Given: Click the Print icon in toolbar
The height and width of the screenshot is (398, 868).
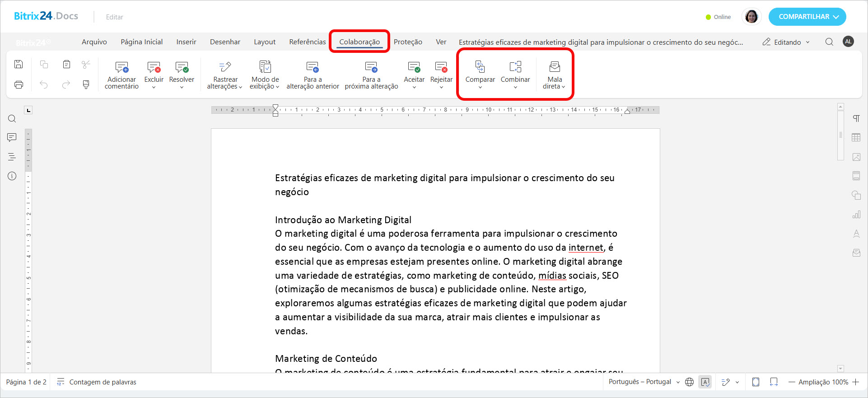Looking at the screenshot, I should (x=19, y=84).
